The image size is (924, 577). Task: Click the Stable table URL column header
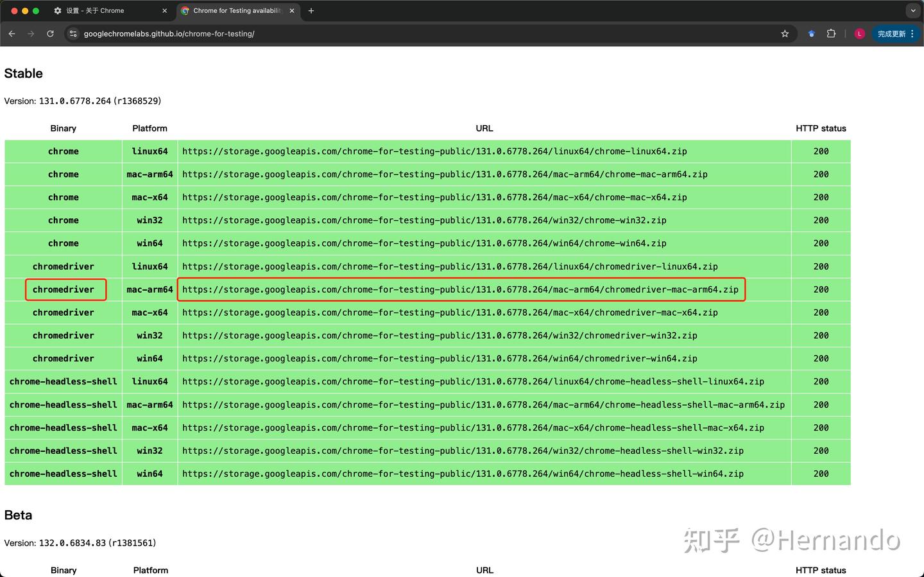click(x=484, y=128)
